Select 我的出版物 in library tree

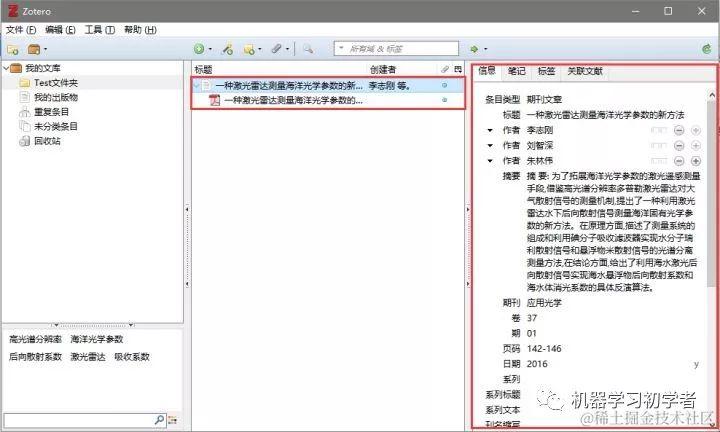point(56,97)
